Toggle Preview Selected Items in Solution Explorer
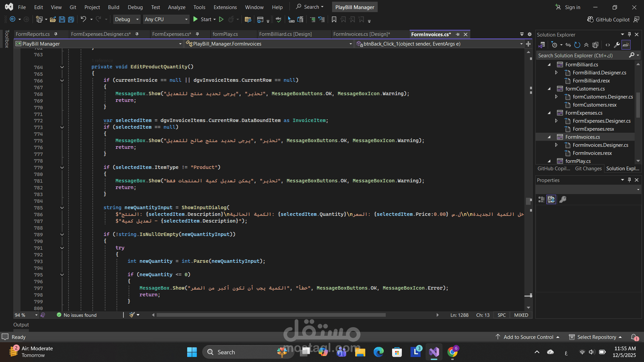Viewport: 644px width, 362px height. [x=626, y=45]
